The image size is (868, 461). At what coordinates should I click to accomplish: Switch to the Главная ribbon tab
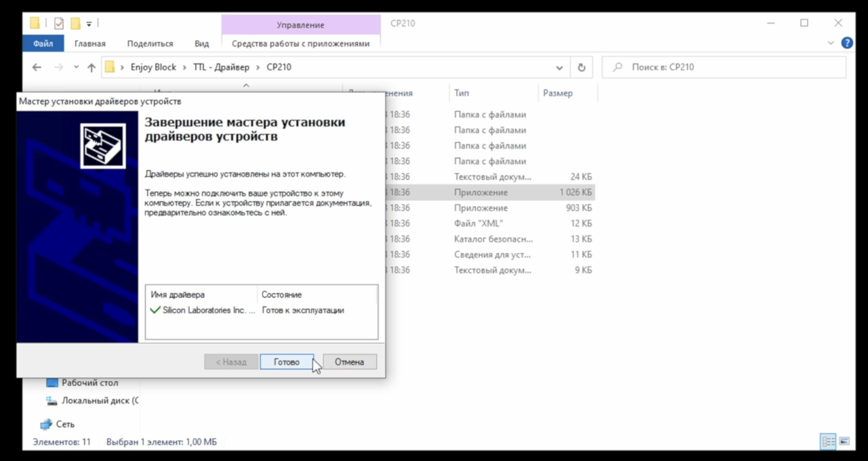[x=90, y=43]
